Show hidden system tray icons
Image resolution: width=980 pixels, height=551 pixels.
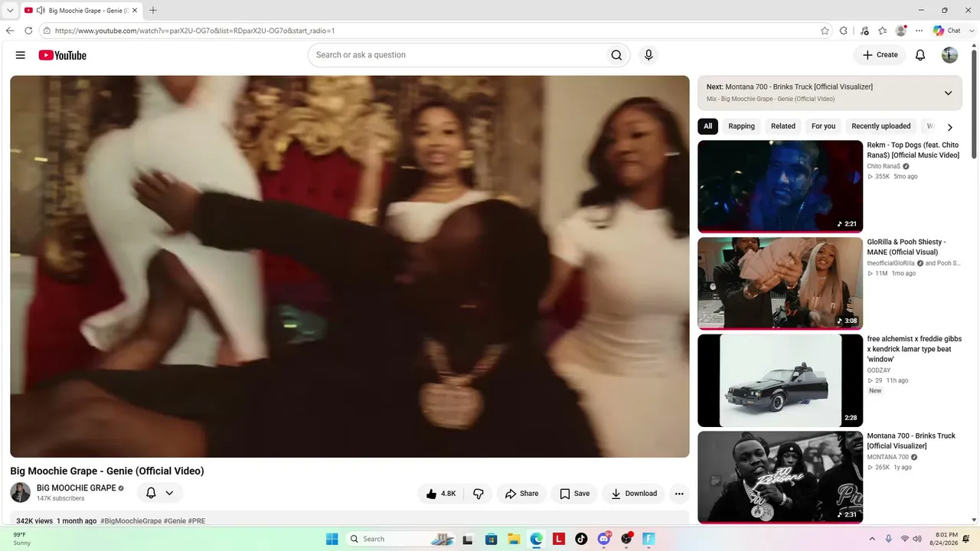pyautogui.click(x=871, y=539)
